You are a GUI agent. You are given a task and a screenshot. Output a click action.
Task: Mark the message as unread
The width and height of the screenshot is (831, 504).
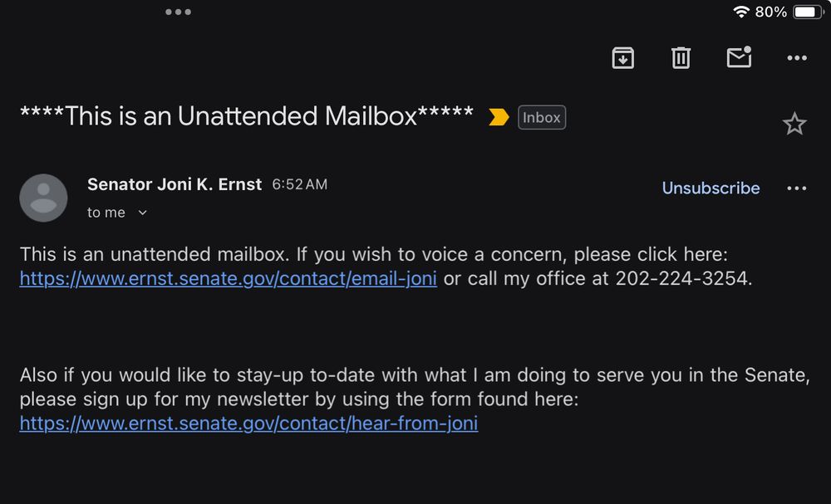739,57
